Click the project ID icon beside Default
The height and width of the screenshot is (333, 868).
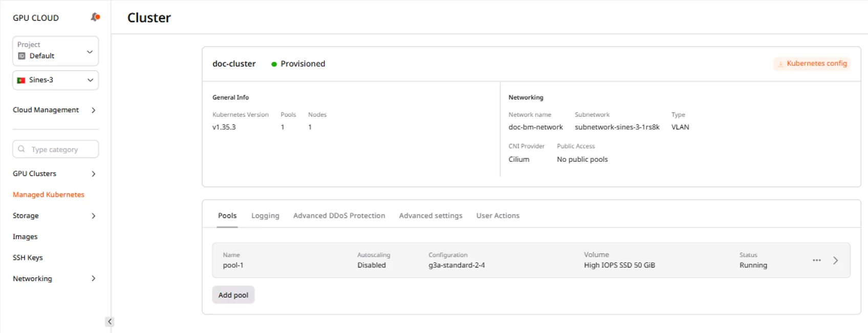pyautogui.click(x=21, y=56)
